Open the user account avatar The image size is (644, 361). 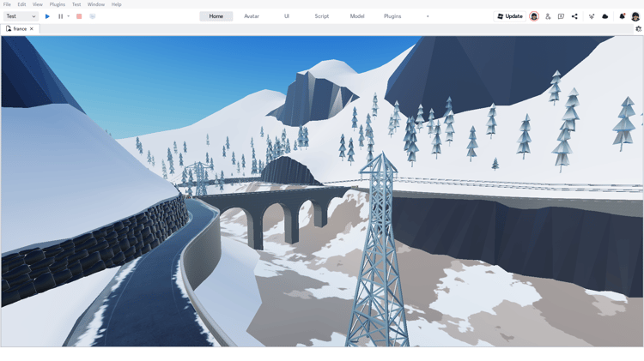(635, 16)
